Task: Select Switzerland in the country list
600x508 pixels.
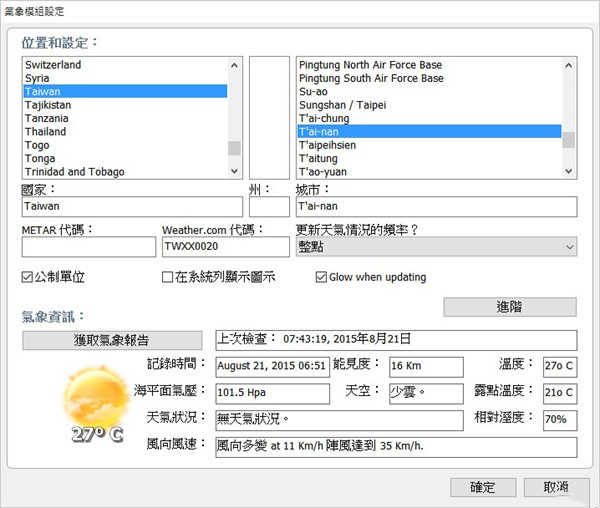Action: click(126, 65)
